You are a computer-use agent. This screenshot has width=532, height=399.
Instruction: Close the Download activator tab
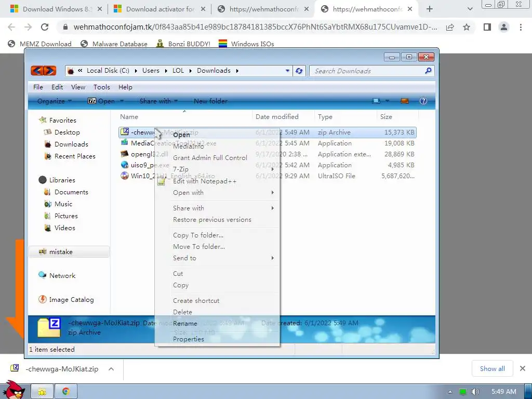tap(203, 9)
